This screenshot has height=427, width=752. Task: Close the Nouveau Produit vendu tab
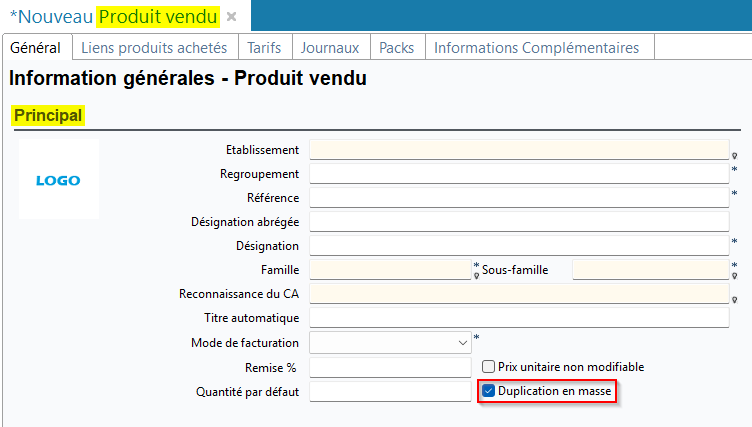click(x=231, y=17)
